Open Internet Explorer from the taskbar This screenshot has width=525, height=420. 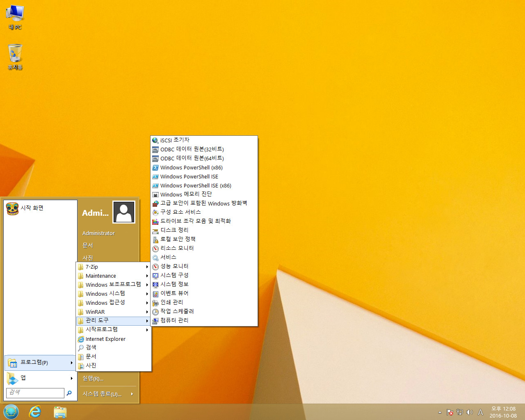coord(35,412)
